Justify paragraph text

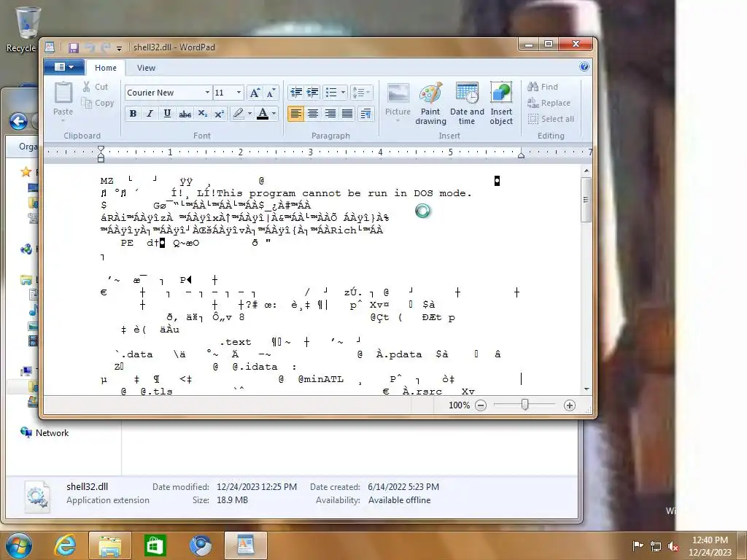click(x=347, y=113)
